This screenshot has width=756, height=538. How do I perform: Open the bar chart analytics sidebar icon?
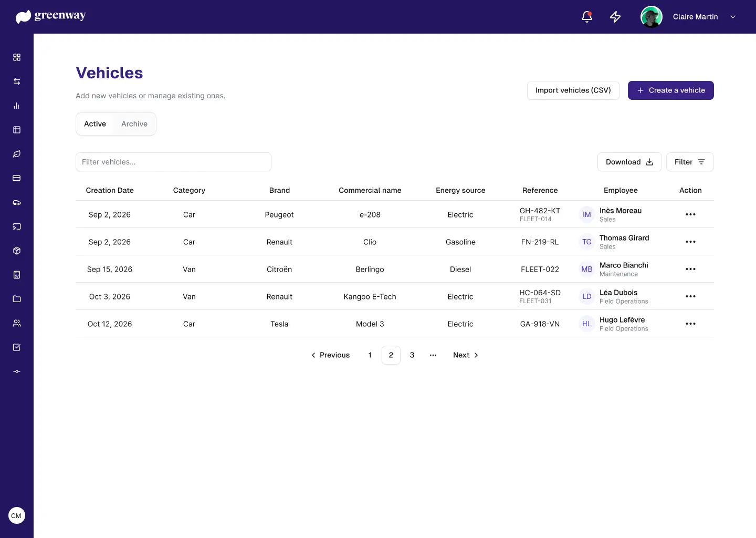17,106
